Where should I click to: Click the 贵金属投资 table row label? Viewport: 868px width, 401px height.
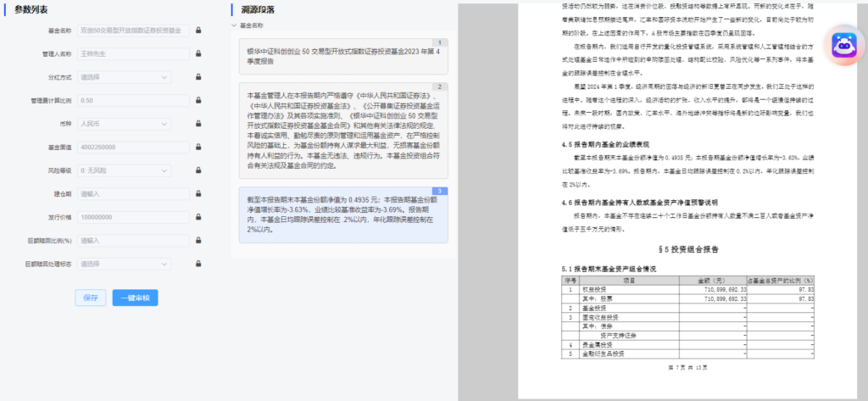[597, 344]
